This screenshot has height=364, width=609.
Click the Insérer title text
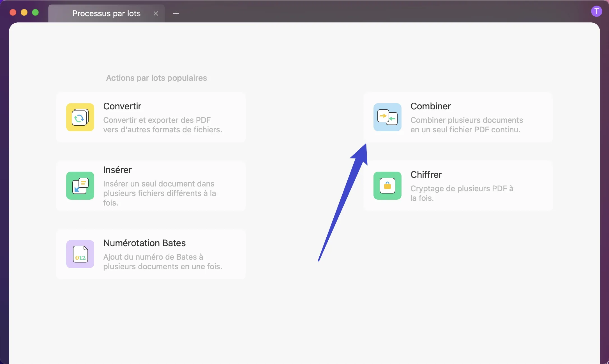tap(117, 170)
